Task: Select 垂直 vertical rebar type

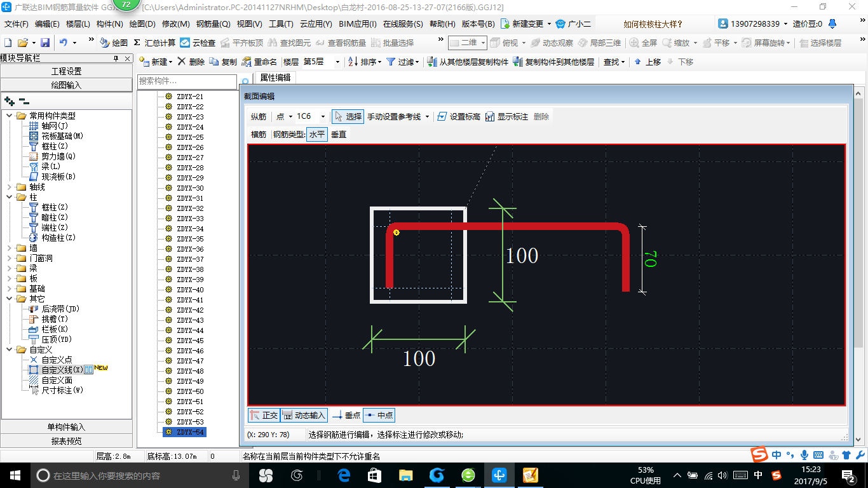Action: [x=339, y=134]
